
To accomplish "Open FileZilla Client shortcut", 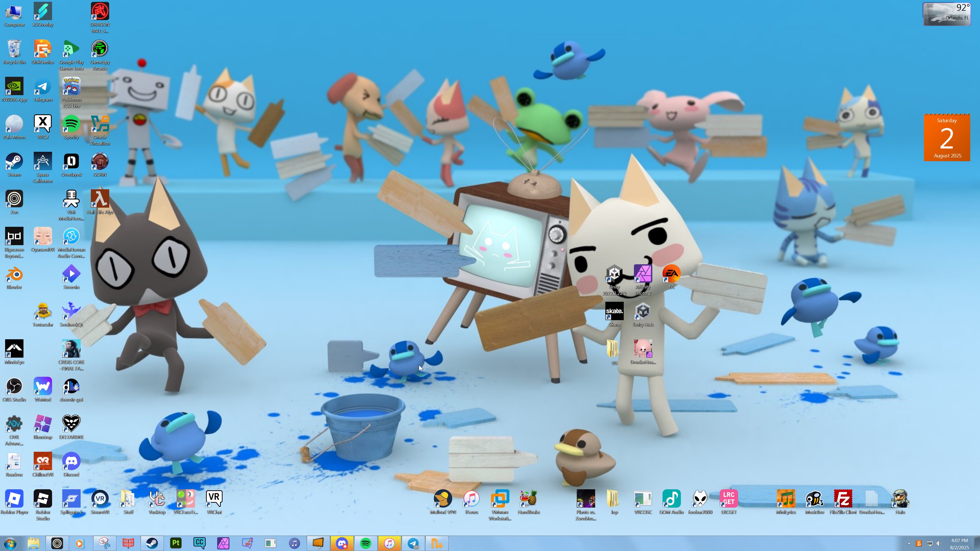I will coord(843,502).
